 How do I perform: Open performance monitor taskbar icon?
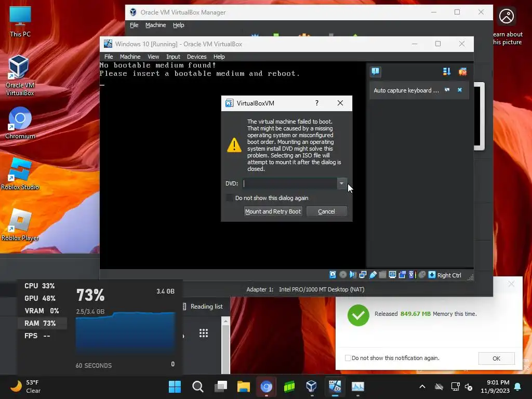pyautogui.click(x=358, y=387)
